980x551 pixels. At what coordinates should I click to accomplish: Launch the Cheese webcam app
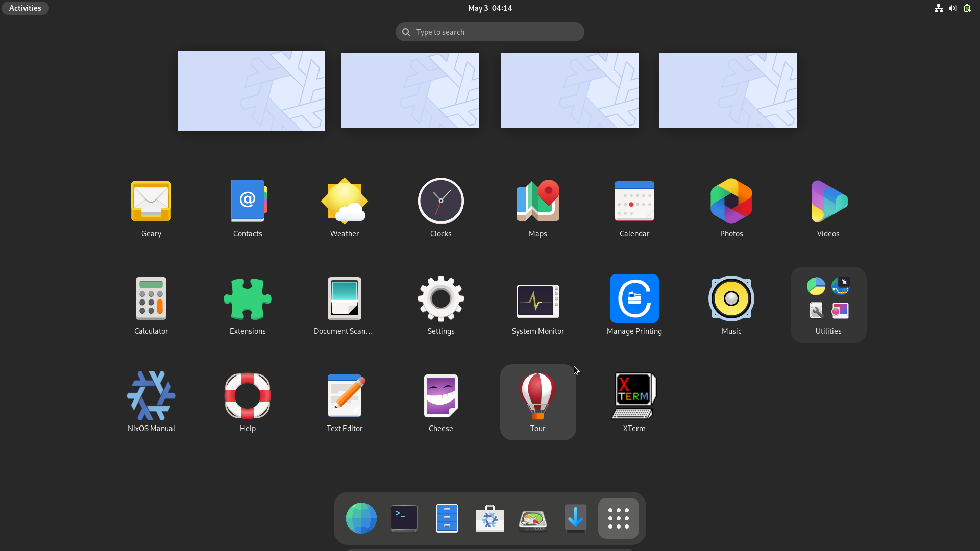pyautogui.click(x=441, y=396)
